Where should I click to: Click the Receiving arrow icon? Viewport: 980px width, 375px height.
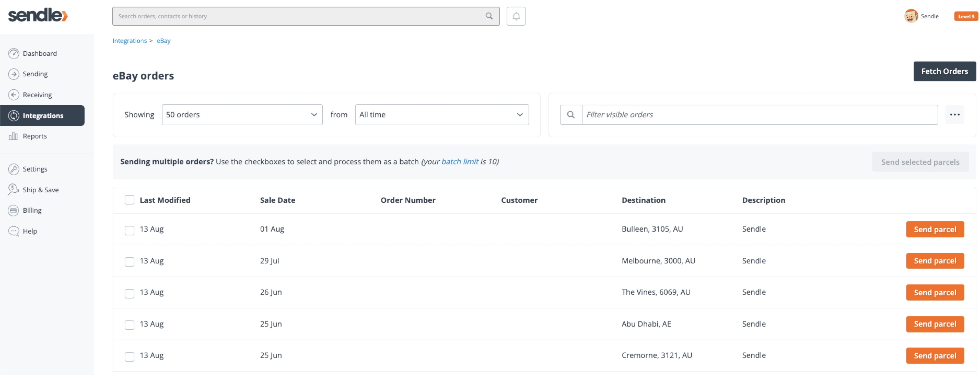[x=14, y=95]
